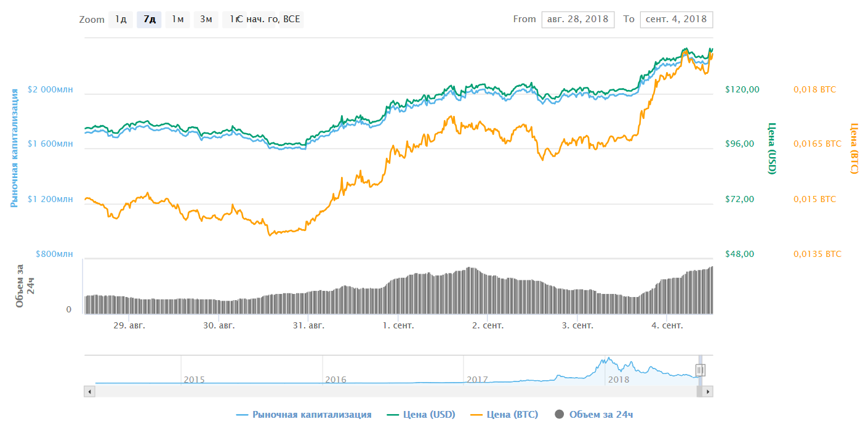Toggle the Рыночная капитализация series label

(x=311, y=415)
